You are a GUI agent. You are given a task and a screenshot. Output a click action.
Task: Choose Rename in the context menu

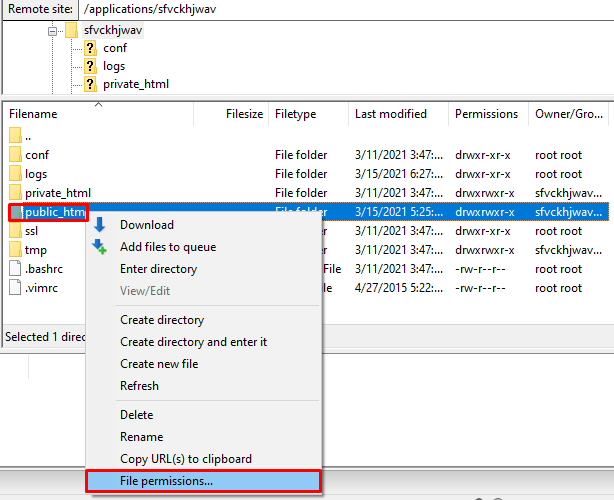click(x=142, y=436)
